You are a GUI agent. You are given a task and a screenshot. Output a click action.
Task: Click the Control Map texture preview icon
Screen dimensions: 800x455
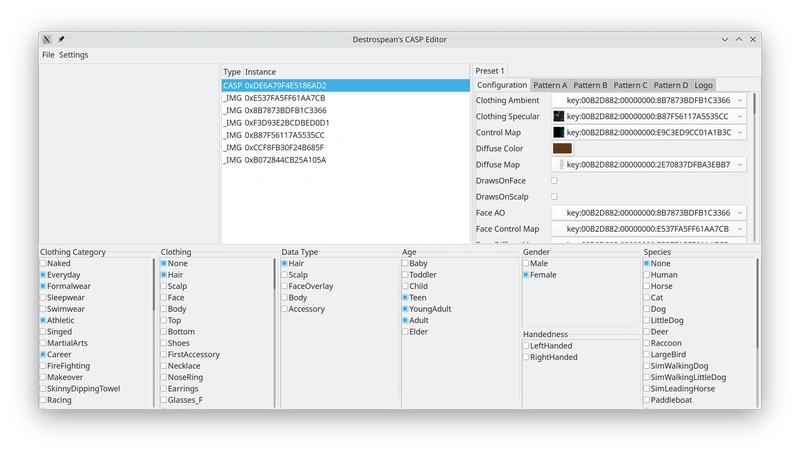tap(559, 132)
